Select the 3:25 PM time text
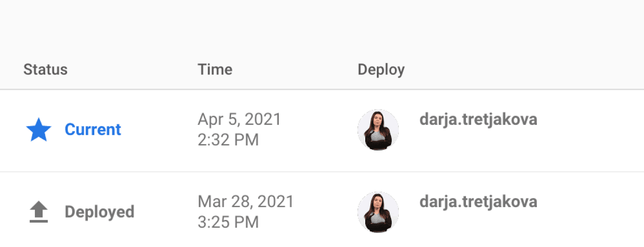644x247 pixels. pos(228,223)
